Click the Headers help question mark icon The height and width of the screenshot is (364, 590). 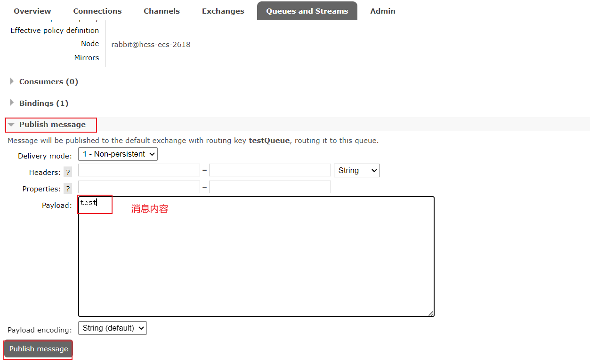tap(67, 172)
